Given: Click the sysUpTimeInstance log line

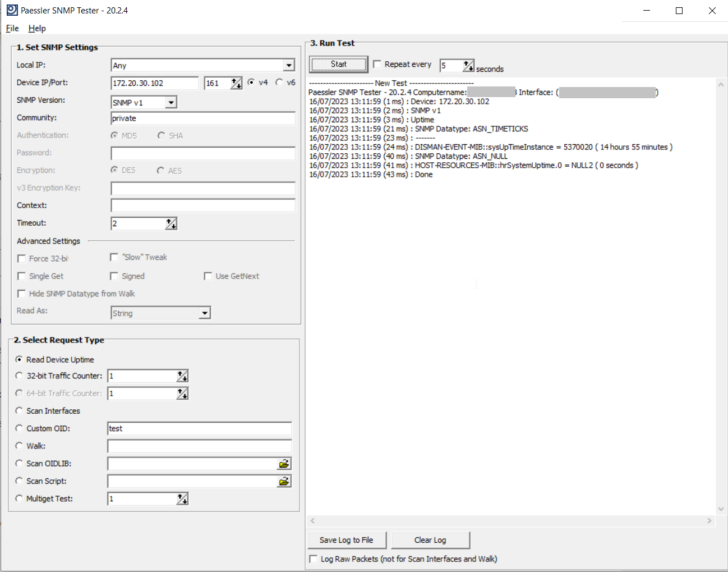Looking at the screenshot, I should [x=491, y=147].
